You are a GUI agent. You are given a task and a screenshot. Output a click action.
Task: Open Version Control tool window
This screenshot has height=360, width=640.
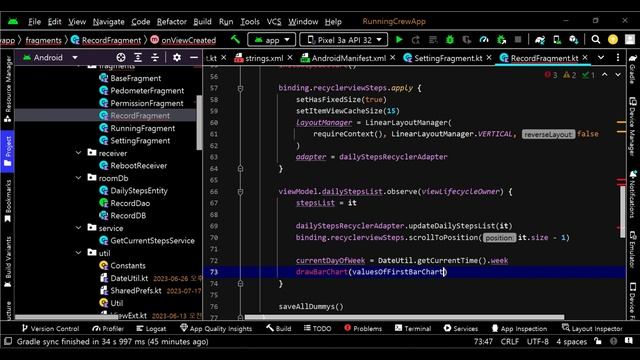click(50, 328)
